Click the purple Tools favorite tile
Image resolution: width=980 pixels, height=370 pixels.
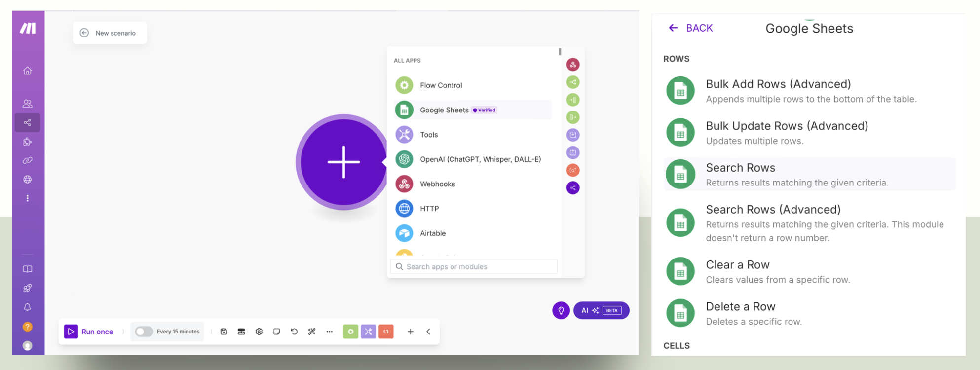coord(369,332)
